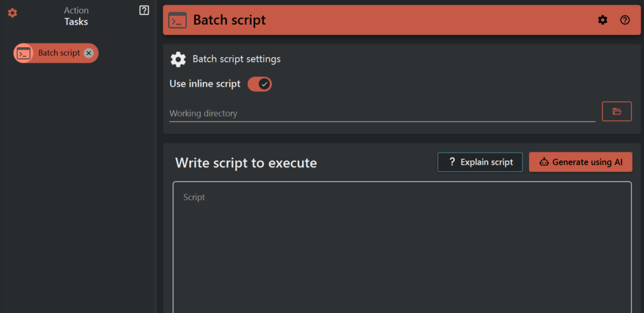Remove the Batch script task chip
Image resolution: width=644 pixels, height=313 pixels.
pyautogui.click(x=89, y=53)
